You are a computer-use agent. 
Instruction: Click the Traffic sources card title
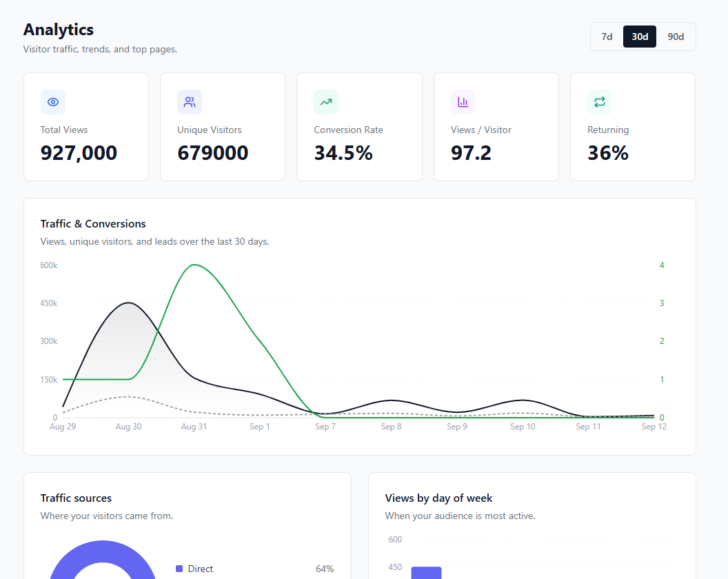76,498
